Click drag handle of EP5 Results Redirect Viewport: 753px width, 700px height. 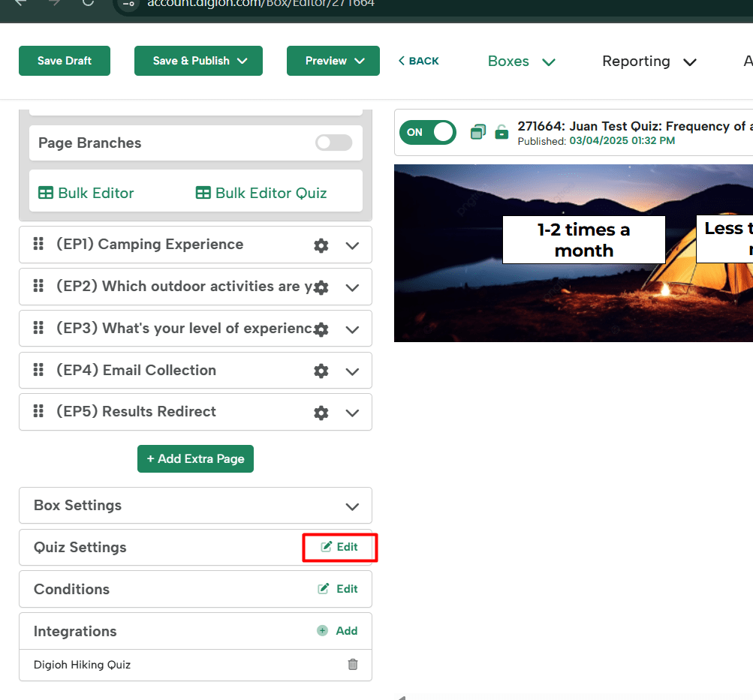click(38, 411)
